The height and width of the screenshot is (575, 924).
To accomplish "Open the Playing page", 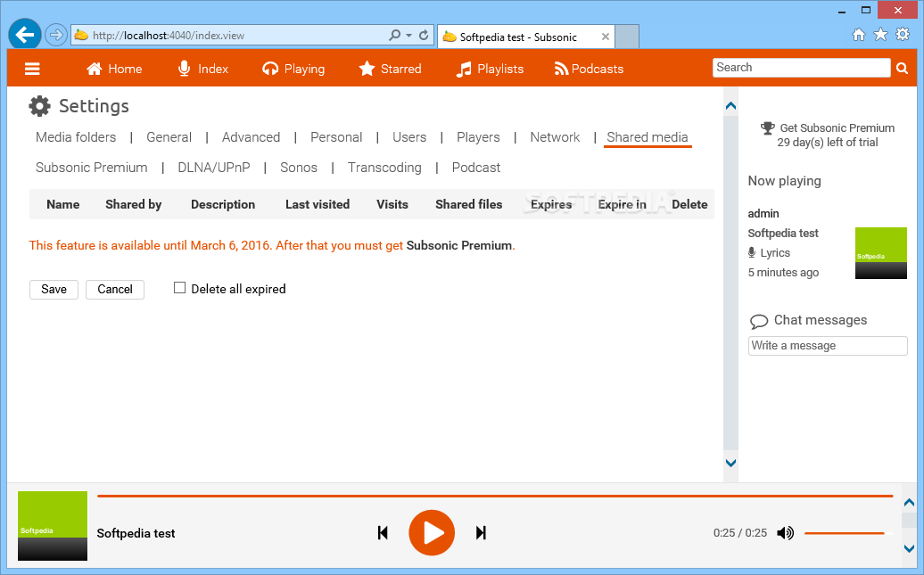I will pos(293,69).
